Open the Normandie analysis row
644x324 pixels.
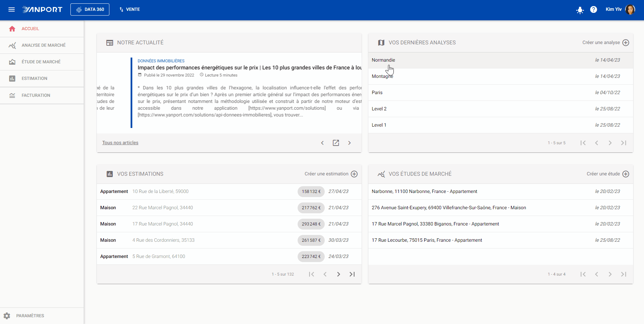(500, 60)
